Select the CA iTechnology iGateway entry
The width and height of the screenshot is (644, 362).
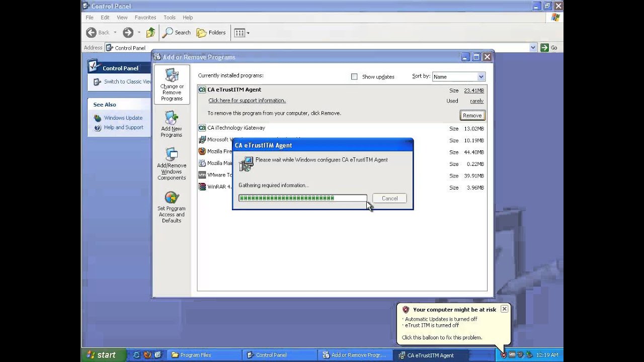point(342,128)
